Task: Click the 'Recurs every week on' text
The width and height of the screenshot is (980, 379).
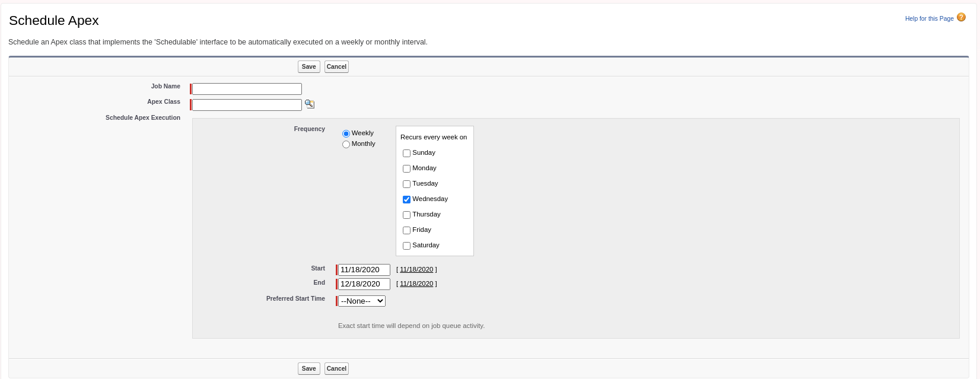Action: 434,137
